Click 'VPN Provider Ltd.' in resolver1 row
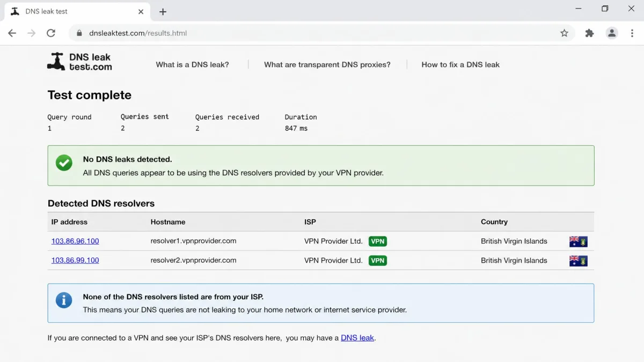Viewport: 644px width, 362px height. coord(333,241)
